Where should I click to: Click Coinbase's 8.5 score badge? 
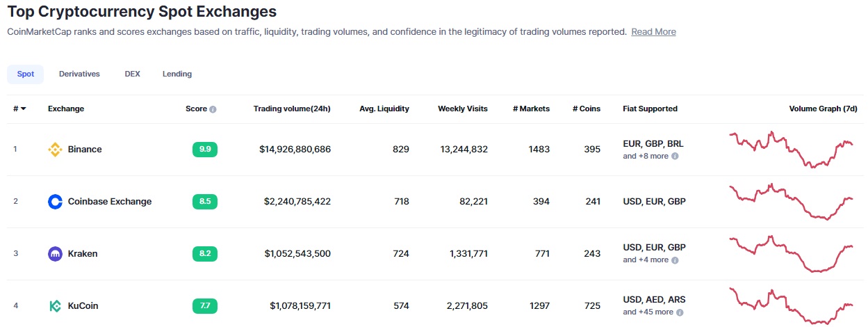[x=205, y=201]
